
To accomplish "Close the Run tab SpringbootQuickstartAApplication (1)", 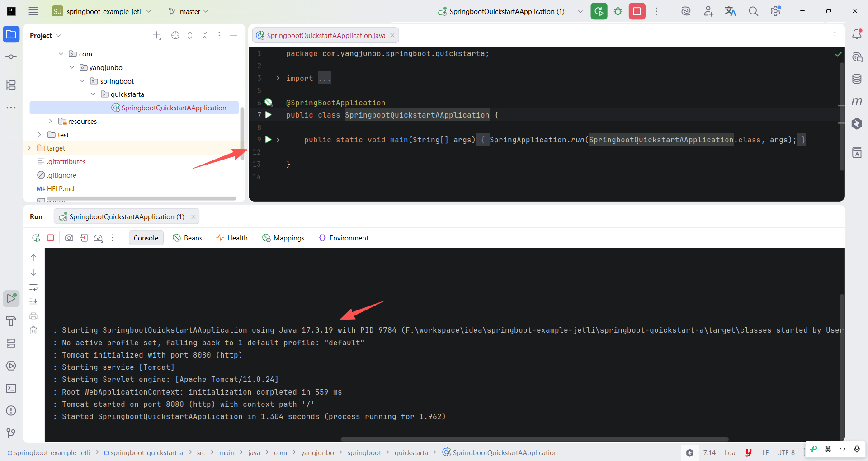I will pyautogui.click(x=193, y=217).
